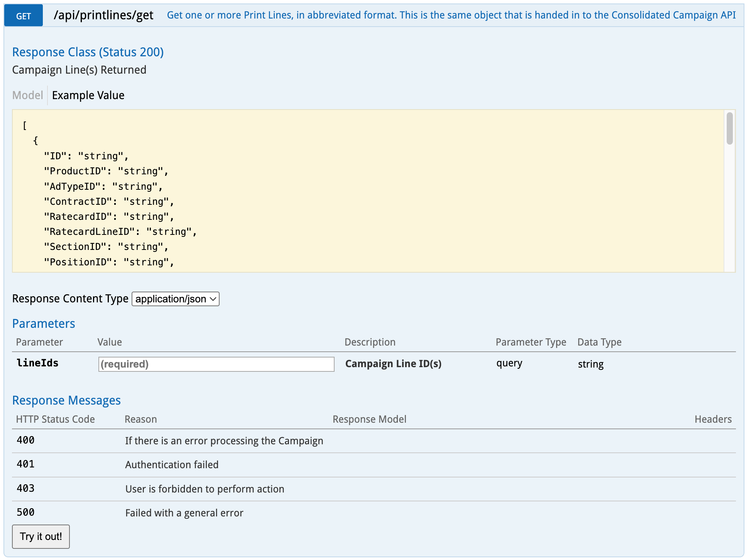Image resolution: width=751 pixels, height=560 pixels.
Task: Select the Example Value tab
Action: pyautogui.click(x=88, y=95)
